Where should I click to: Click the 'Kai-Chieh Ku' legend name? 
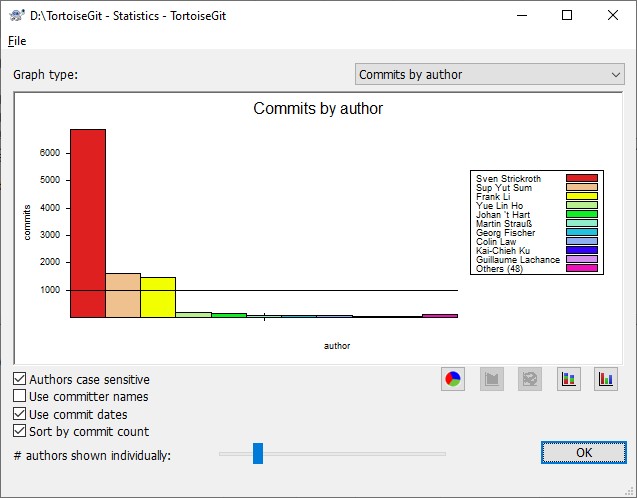[503, 251]
